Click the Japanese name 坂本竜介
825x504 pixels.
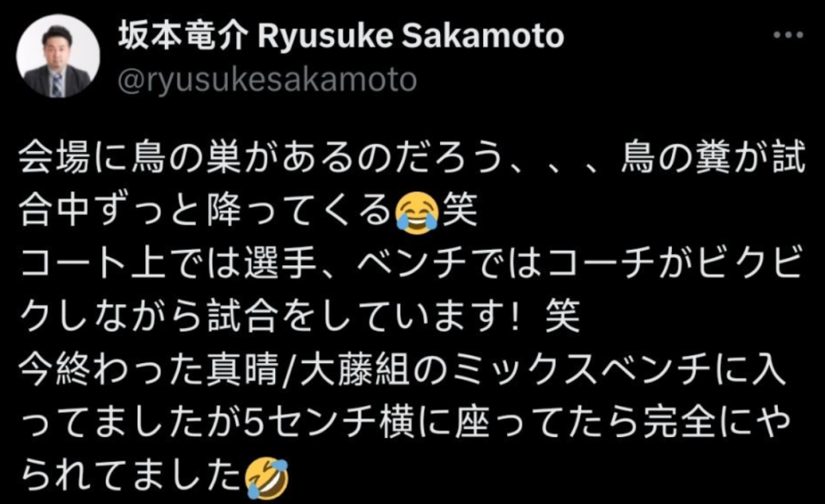point(183,37)
